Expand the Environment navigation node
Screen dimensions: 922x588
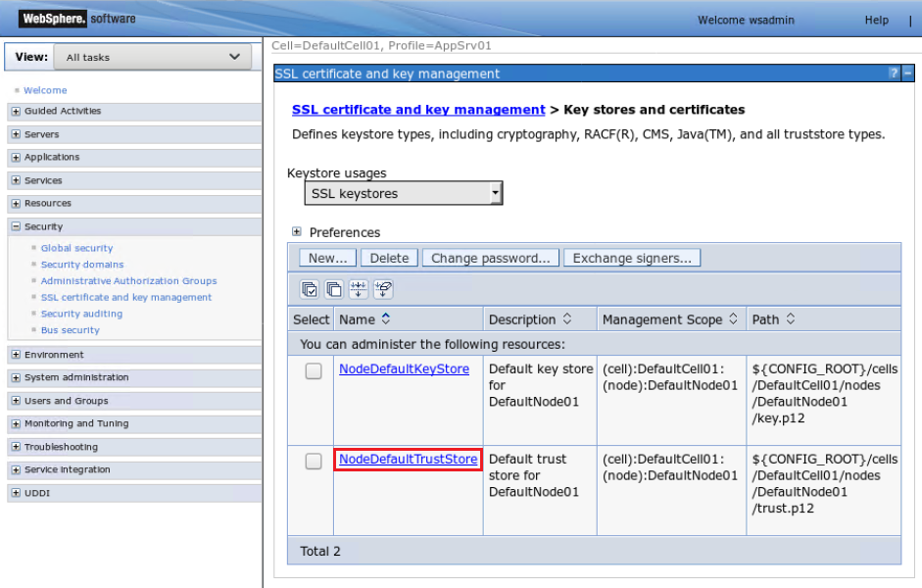click(x=16, y=355)
